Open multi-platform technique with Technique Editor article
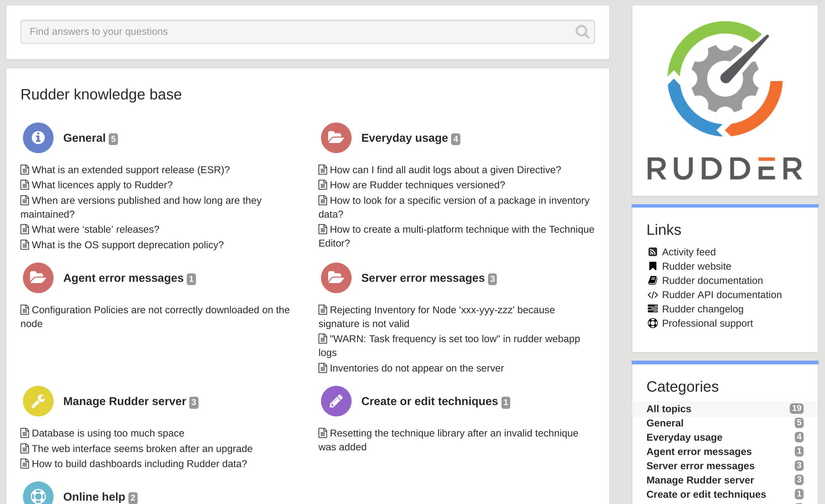 tap(457, 236)
